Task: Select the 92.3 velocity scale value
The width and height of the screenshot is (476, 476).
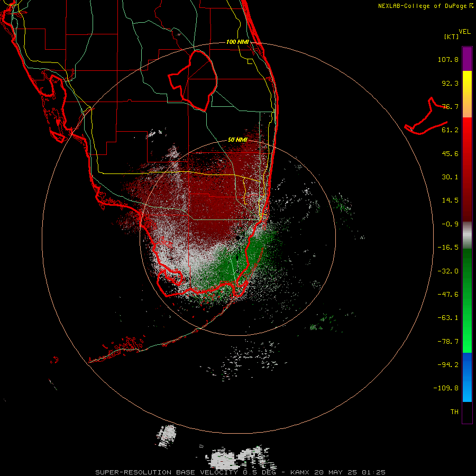Action: click(450, 83)
